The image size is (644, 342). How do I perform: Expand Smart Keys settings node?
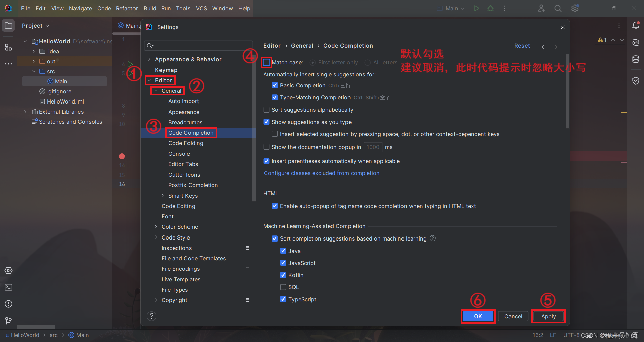coord(163,195)
